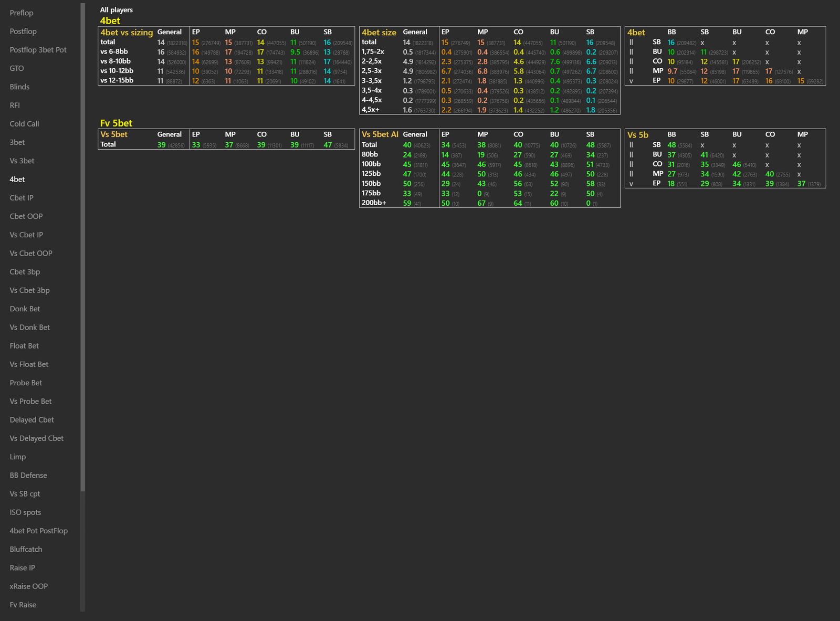The width and height of the screenshot is (840, 621).
Task: Click the '80bb' row in Vs 5bet AI
Action: click(x=370, y=154)
